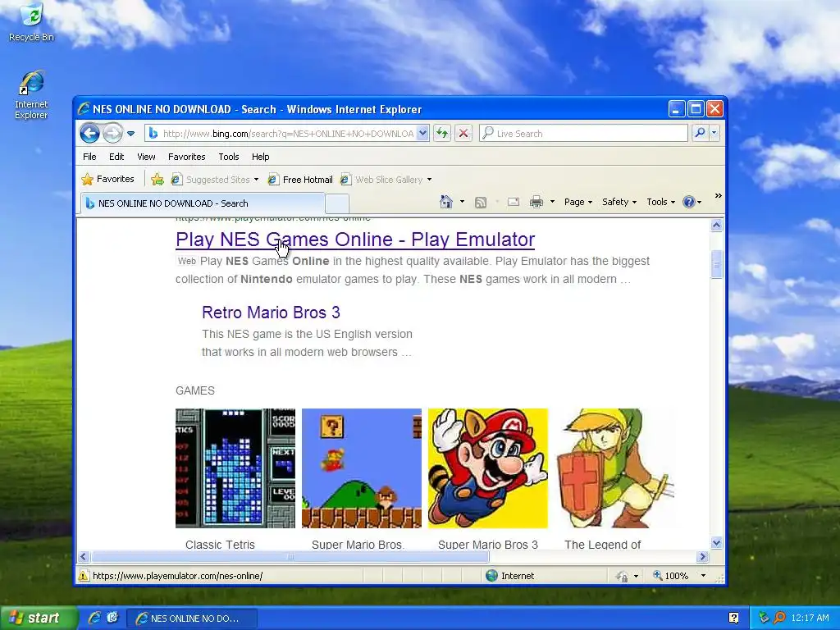Select the Super Mario Bros. game thumbnail
Screen dimensions: 840x630
(362, 468)
